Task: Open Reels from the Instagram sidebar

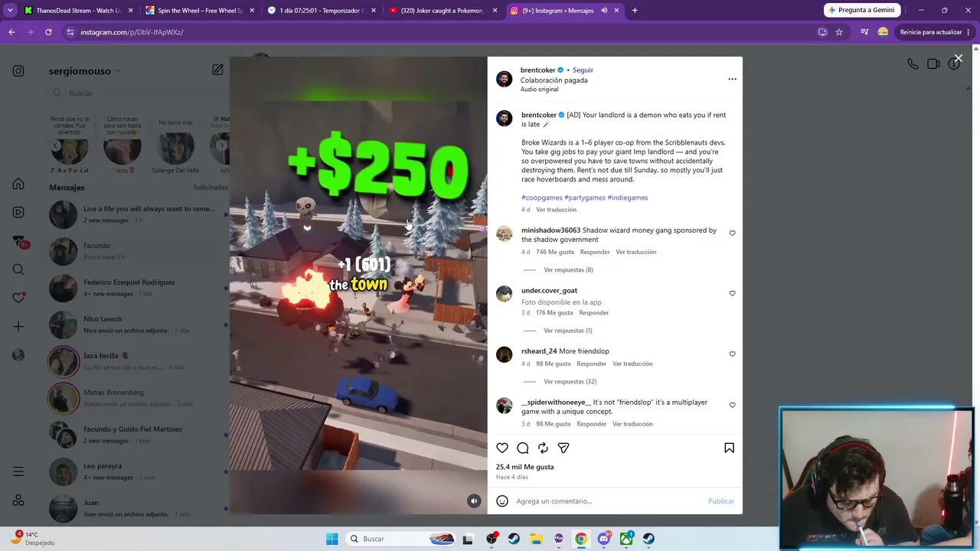Action: [x=18, y=212]
